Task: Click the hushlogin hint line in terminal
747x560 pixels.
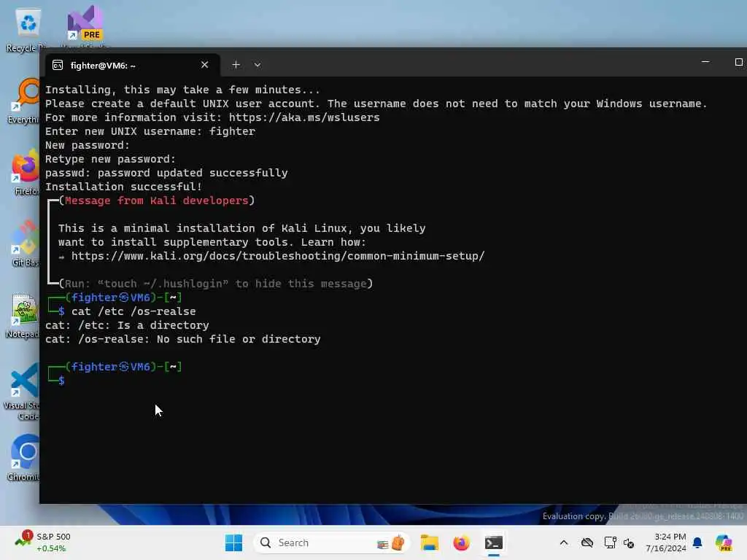Action: coord(216,284)
